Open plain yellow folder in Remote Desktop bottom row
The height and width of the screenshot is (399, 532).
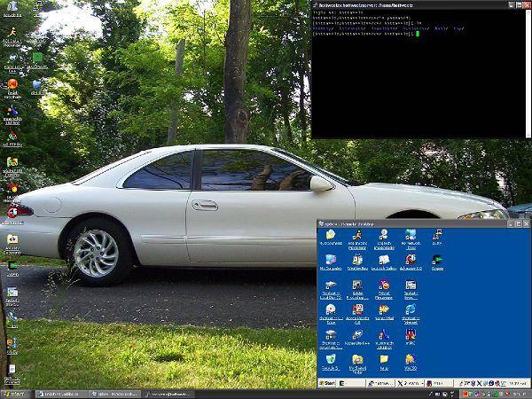[384, 359]
